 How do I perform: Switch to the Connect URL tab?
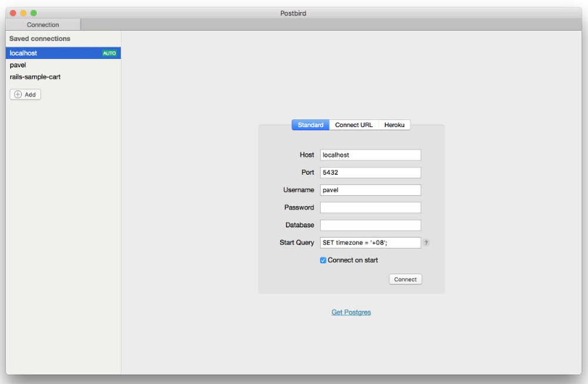pyautogui.click(x=353, y=125)
